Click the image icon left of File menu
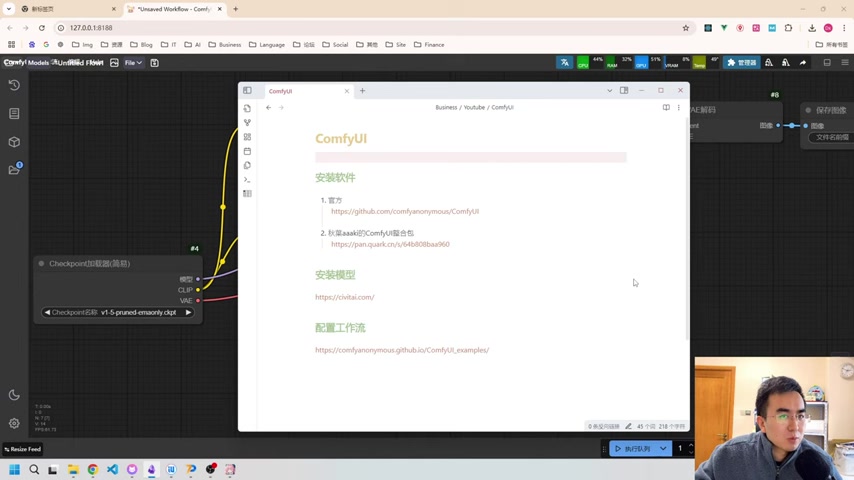The image size is (854, 480). pyautogui.click(x=114, y=63)
